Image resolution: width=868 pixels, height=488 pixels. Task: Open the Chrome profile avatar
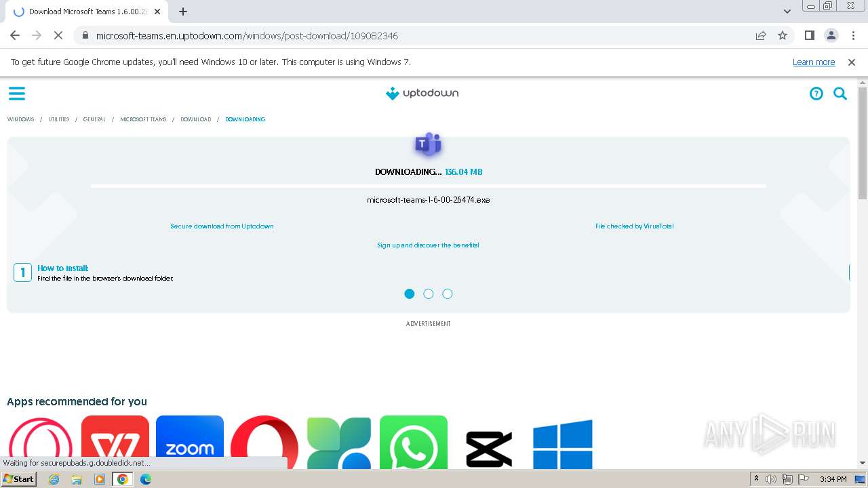[x=831, y=35]
